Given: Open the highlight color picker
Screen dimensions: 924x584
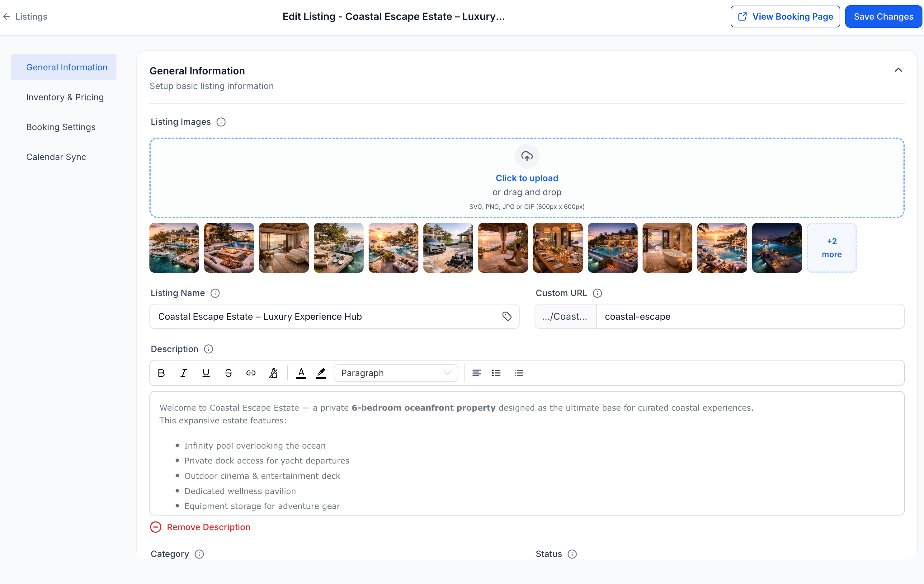Looking at the screenshot, I should (321, 373).
